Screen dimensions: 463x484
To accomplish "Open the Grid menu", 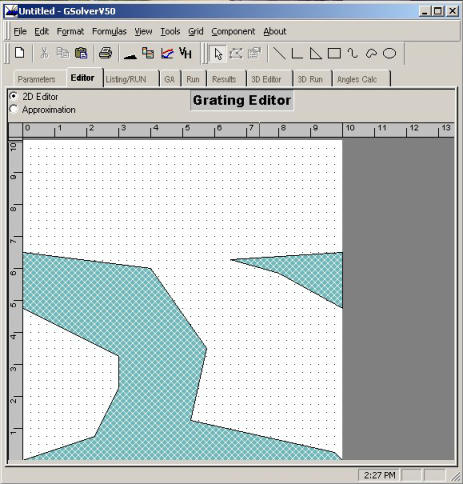I will click(196, 31).
